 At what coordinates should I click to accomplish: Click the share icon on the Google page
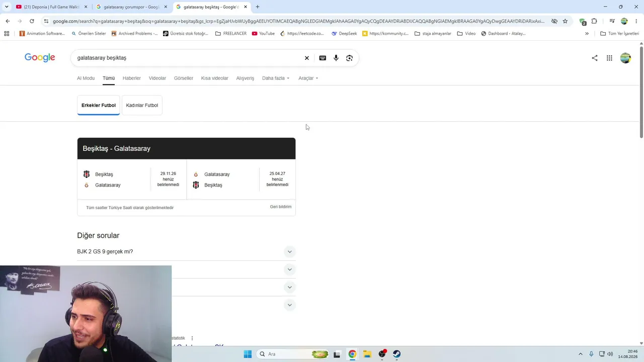(595, 58)
